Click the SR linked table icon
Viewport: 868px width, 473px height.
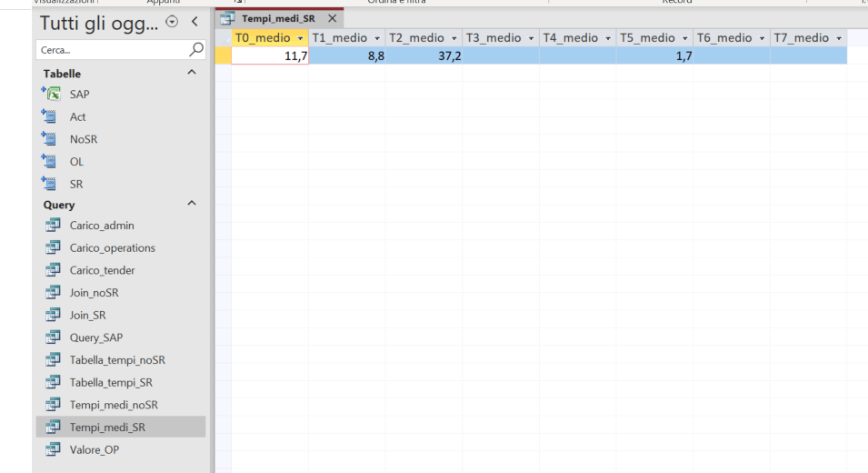coord(50,184)
